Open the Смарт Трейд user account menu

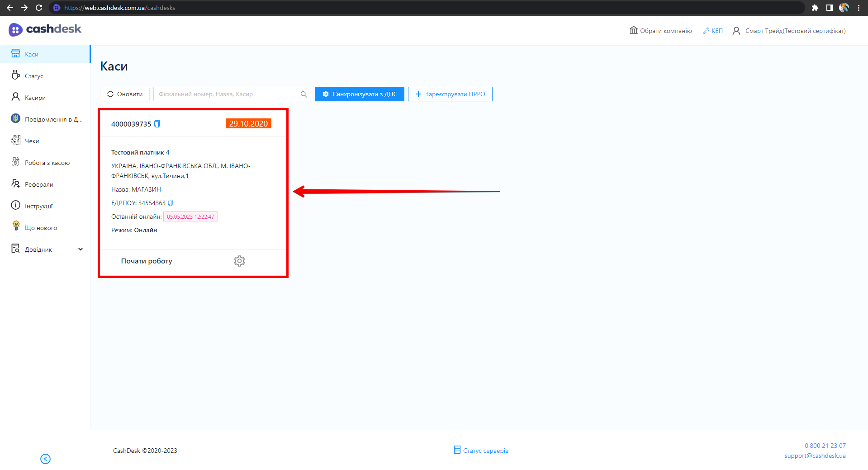coord(789,31)
